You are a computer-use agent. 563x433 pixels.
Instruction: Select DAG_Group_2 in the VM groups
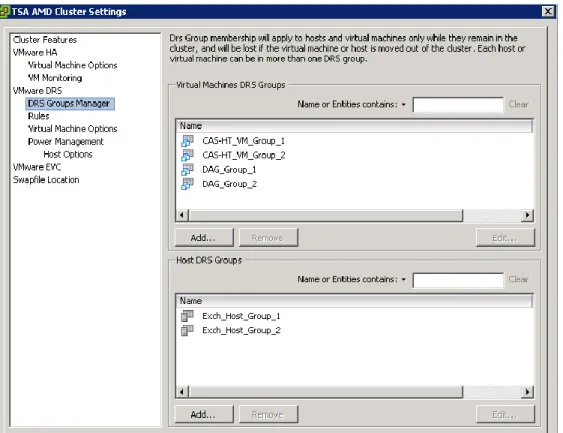[x=229, y=184]
